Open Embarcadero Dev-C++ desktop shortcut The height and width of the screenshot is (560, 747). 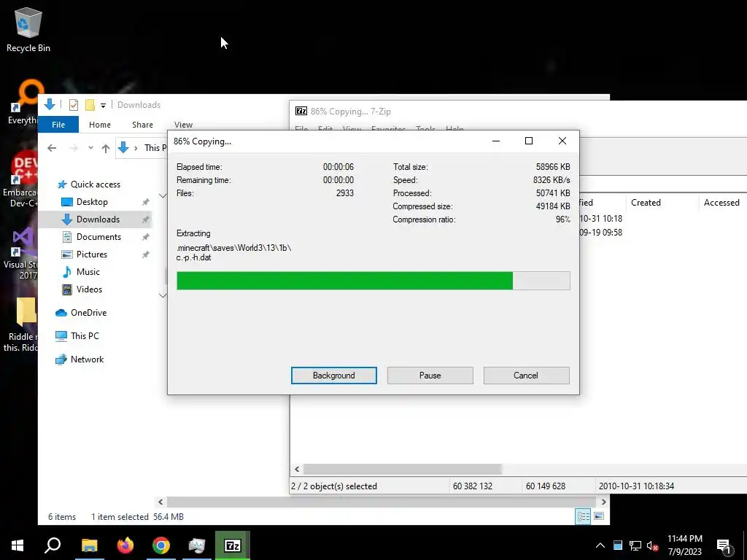click(20, 180)
